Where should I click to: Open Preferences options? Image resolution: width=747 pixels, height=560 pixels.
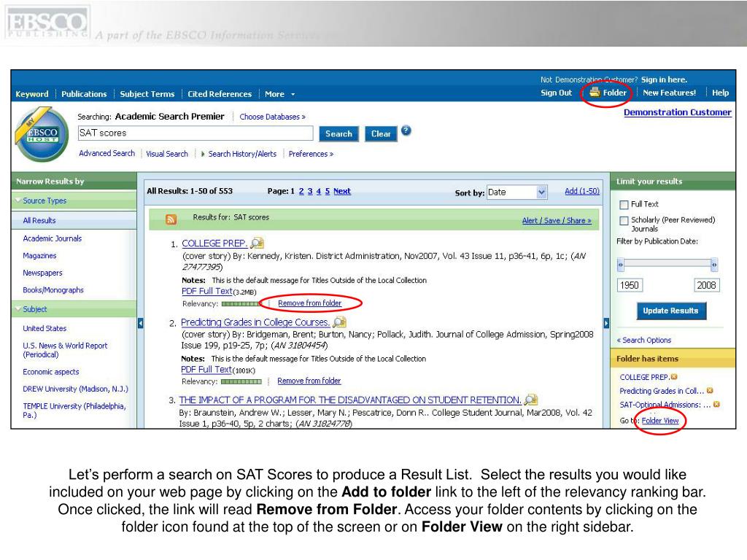(311, 154)
